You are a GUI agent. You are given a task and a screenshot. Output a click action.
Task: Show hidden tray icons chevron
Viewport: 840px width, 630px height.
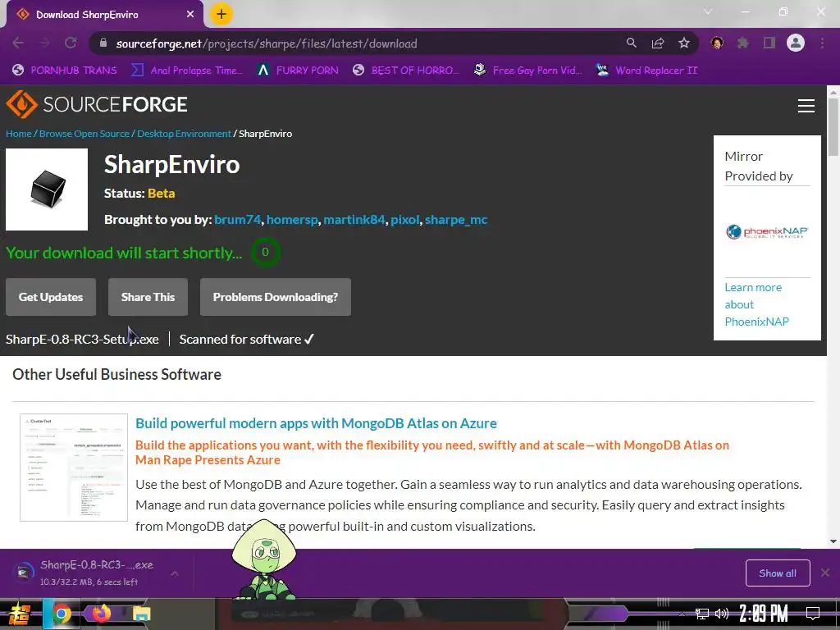pos(682,614)
